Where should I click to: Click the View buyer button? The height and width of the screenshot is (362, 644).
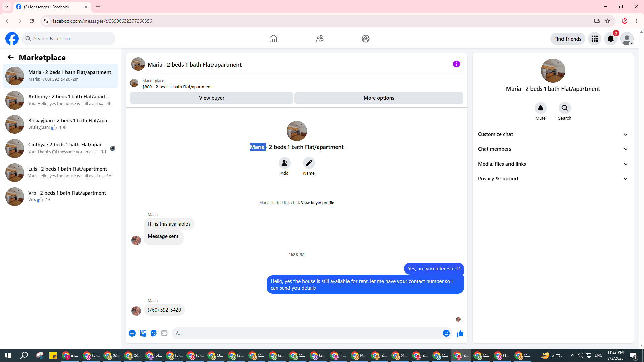click(x=211, y=98)
